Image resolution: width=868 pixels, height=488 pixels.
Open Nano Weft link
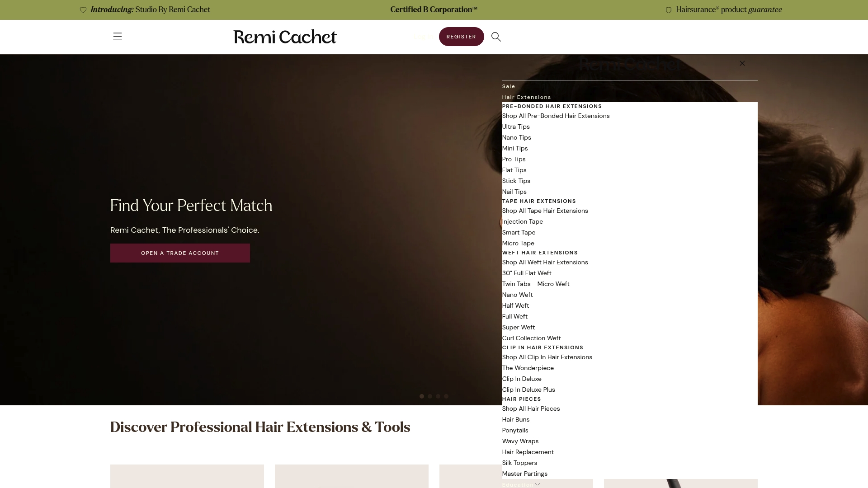pyautogui.click(x=518, y=295)
